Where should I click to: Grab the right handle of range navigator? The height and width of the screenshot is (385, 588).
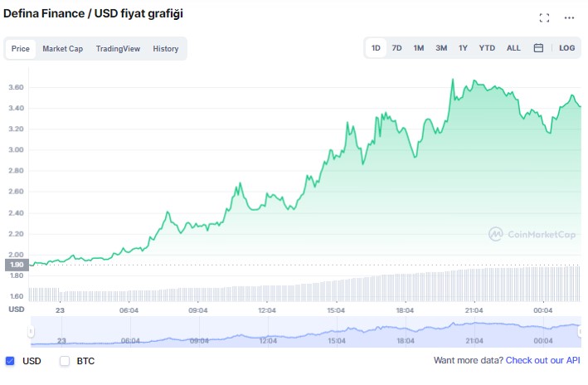[580, 332]
